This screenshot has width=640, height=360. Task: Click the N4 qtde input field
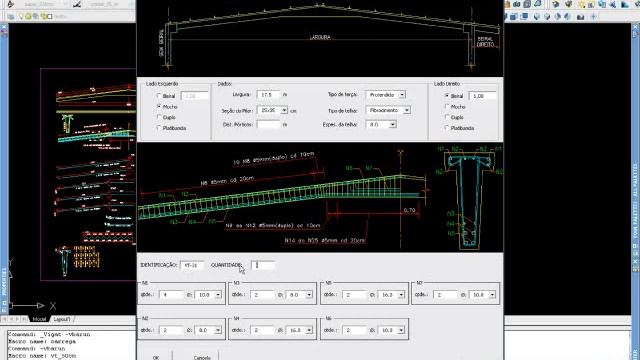click(263, 330)
